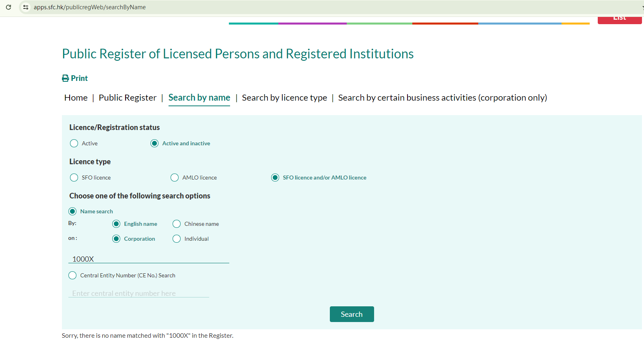This screenshot has height=351, width=644.
Task: Open site information icon in address bar
Action: 26,7
